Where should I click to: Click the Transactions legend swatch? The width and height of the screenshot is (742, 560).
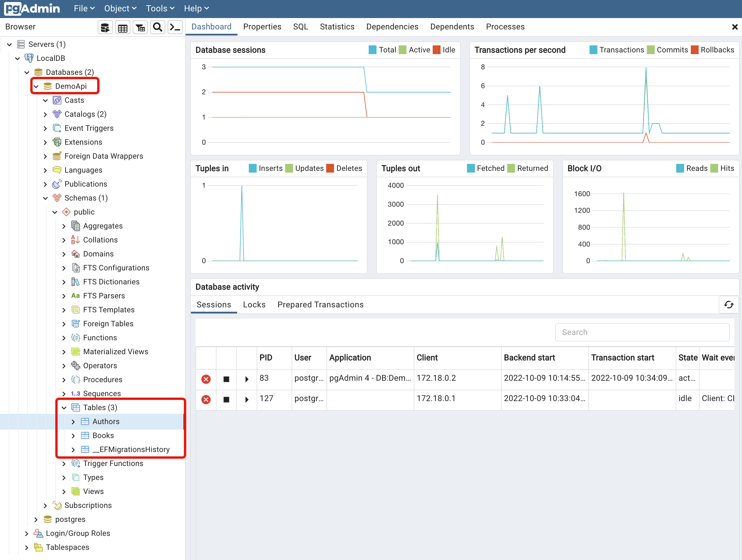[593, 50]
